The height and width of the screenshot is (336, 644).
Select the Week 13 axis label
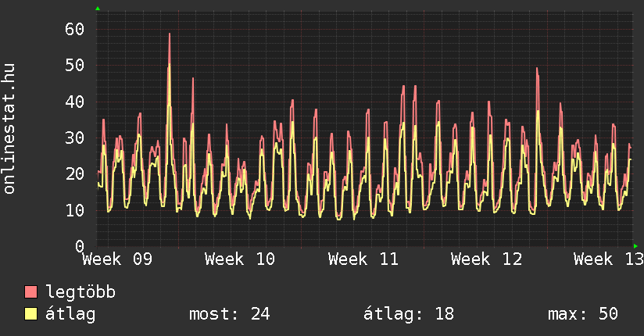click(x=608, y=259)
